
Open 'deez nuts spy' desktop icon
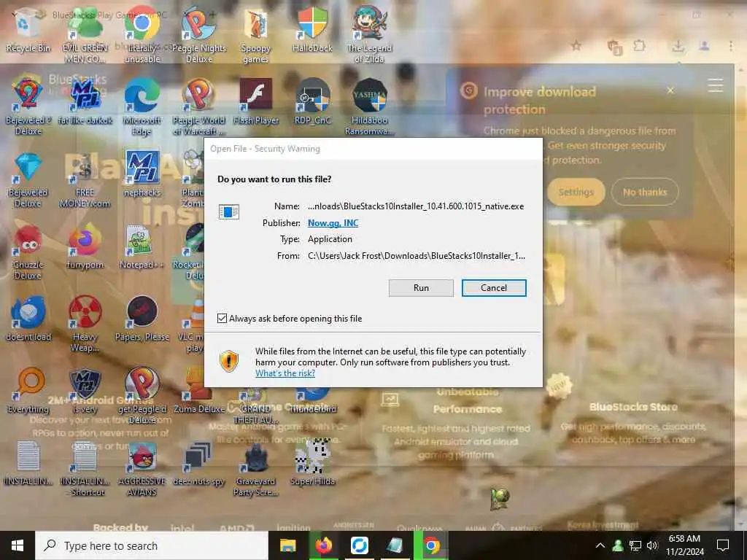tap(198, 463)
